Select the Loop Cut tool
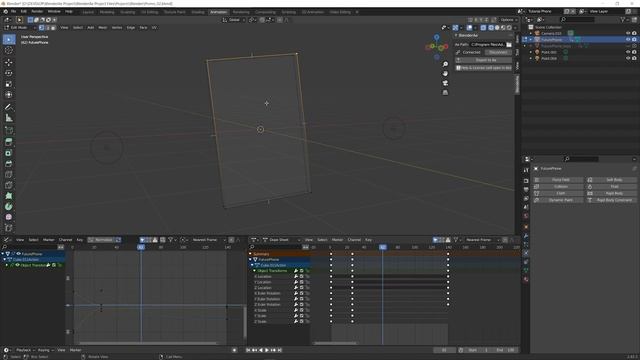 pyautogui.click(x=9, y=175)
